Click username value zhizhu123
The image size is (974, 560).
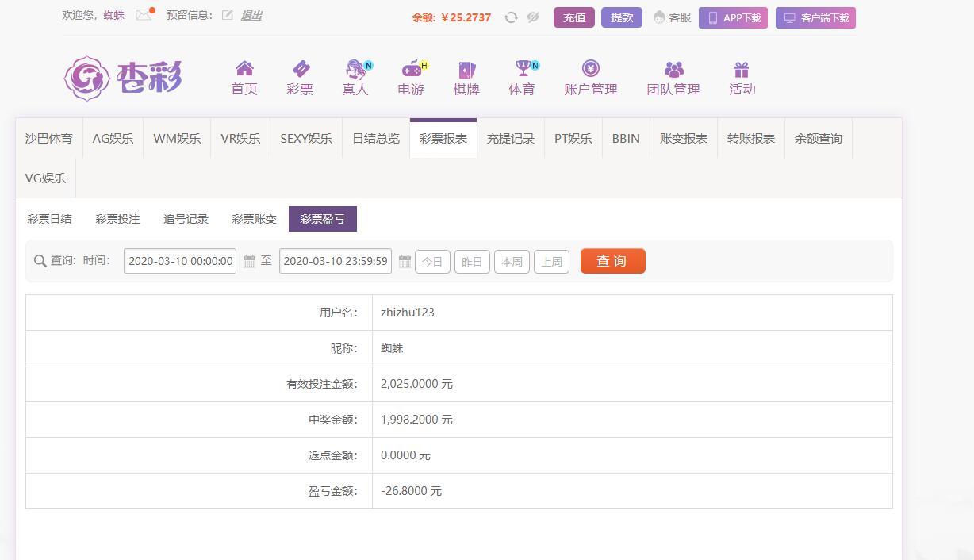point(408,313)
